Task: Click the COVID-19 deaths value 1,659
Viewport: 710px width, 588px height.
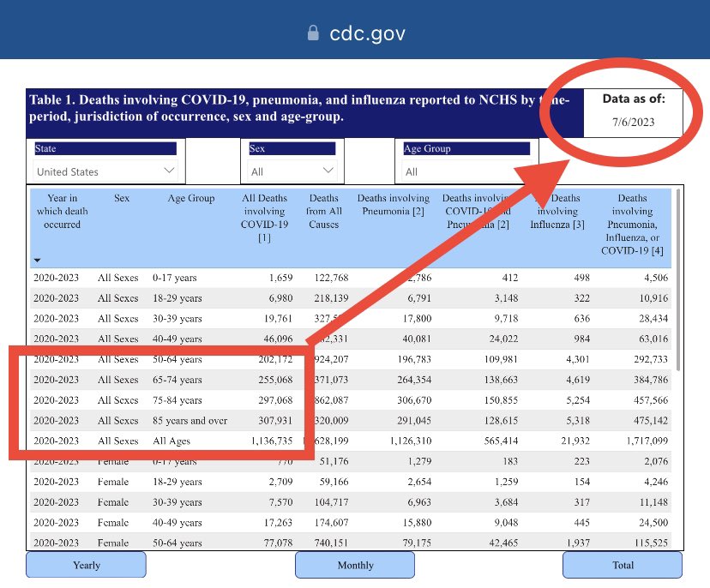Action: tap(280, 278)
